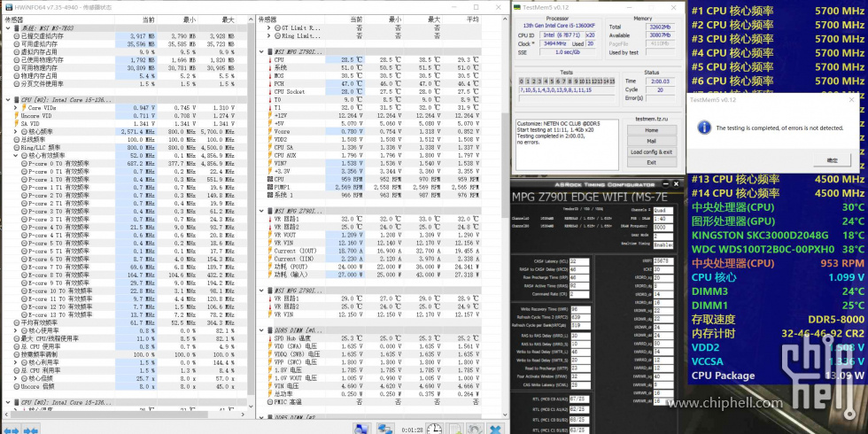This screenshot has width=868, height=434.
Task: Expand the Ring Limit row
Action: 268,36
